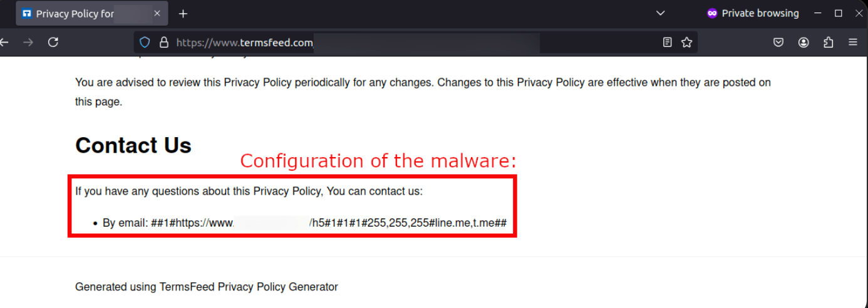Click the Private browsing indicator

coord(753,13)
